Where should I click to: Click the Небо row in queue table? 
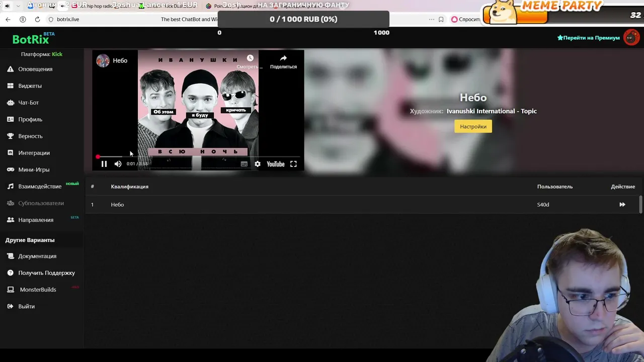tap(362, 205)
